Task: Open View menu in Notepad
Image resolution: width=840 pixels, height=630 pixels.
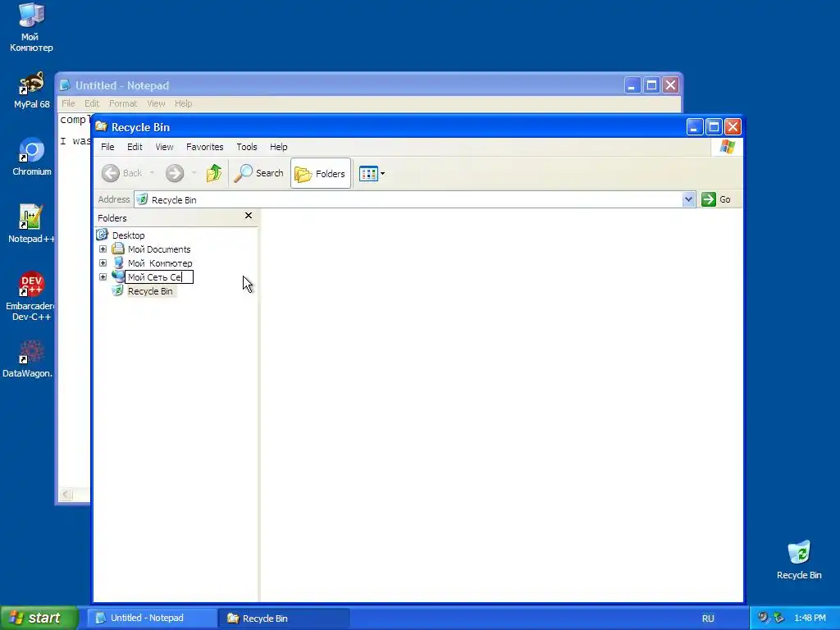Action: 156,103
